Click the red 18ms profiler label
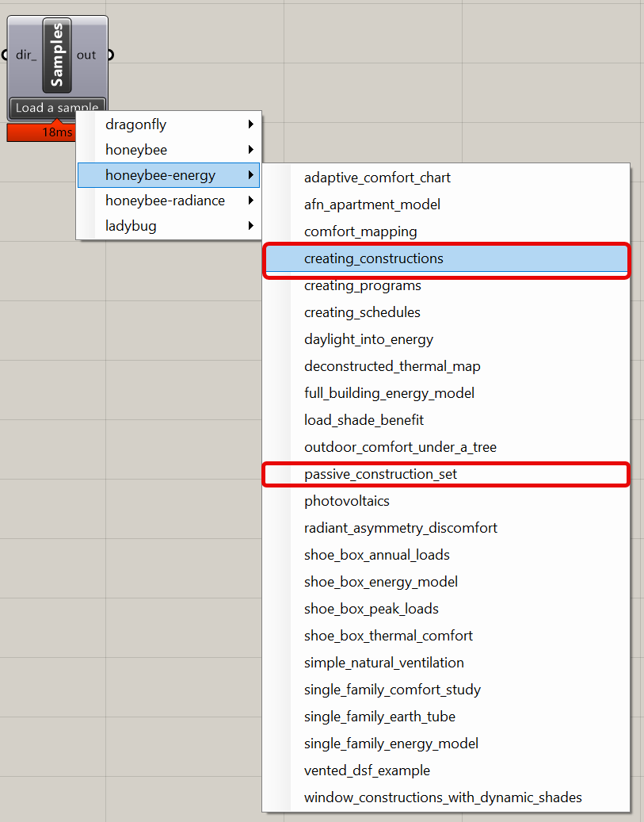644x822 pixels. [41, 132]
